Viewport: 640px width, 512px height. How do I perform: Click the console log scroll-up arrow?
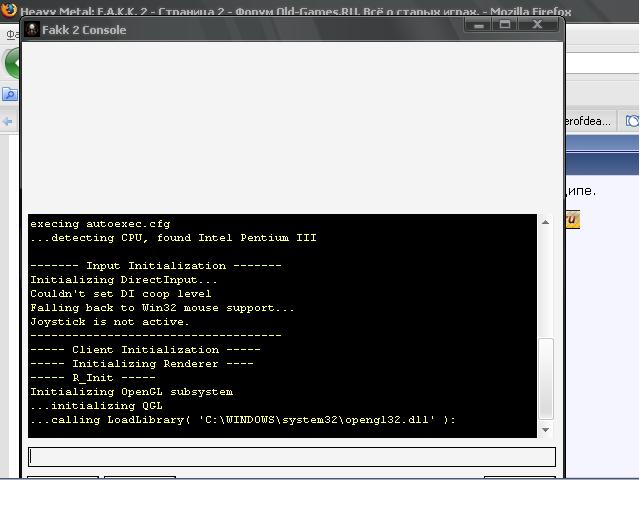tap(546, 222)
